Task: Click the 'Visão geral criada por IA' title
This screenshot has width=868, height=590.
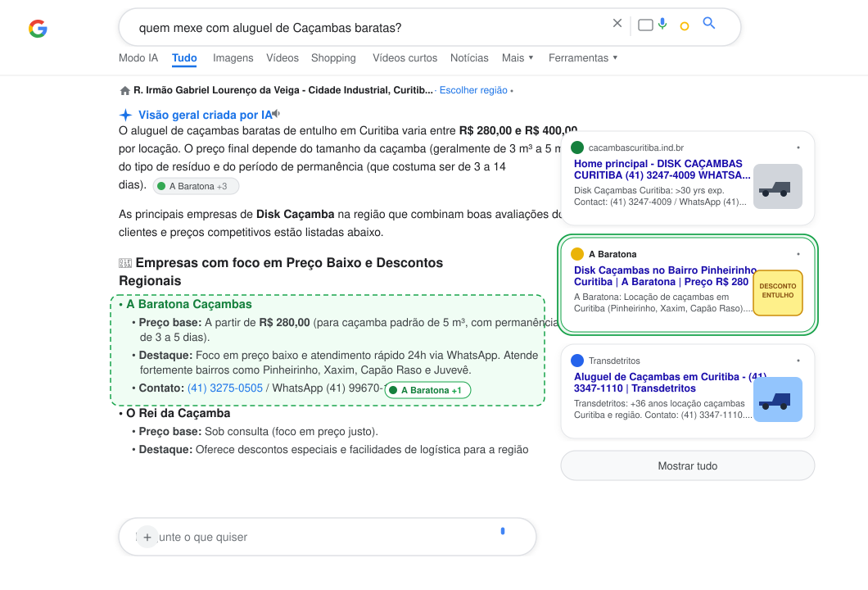Action: tap(206, 115)
